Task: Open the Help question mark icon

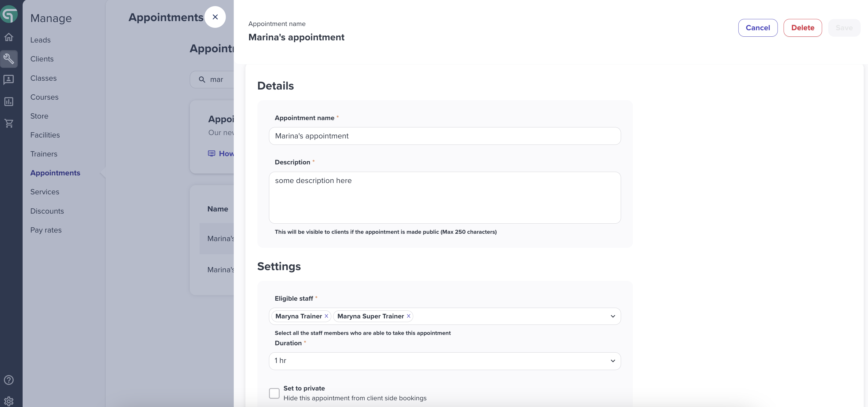Action: click(x=9, y=380)
